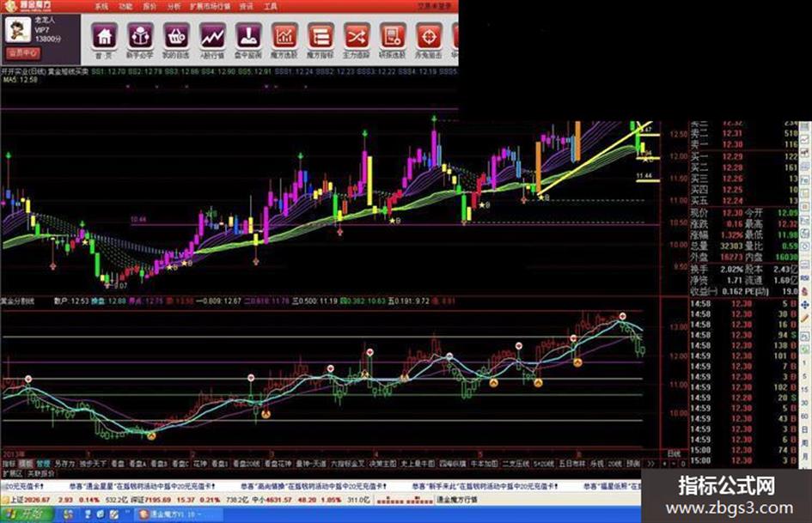This screenshot has height=523, width=812.
Task: Open the 资讯 menu
Action: 247,6
